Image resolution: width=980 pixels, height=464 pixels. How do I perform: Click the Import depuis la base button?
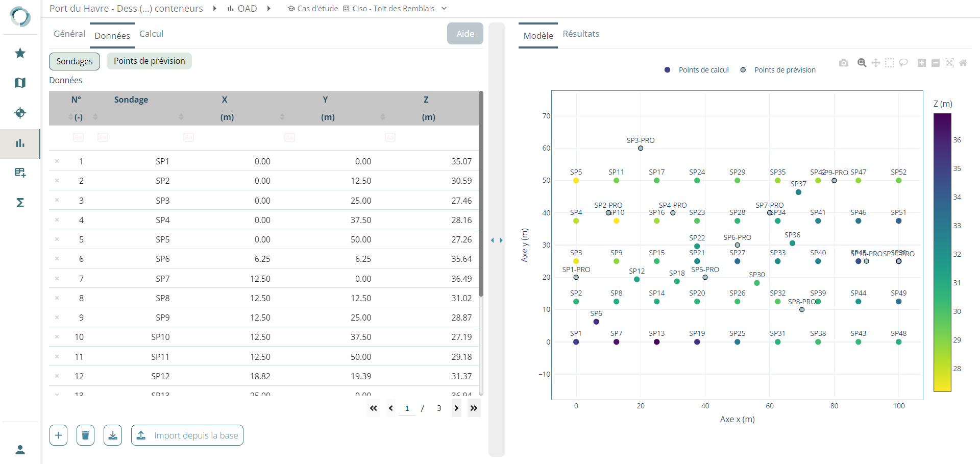[x=187, y=435]
